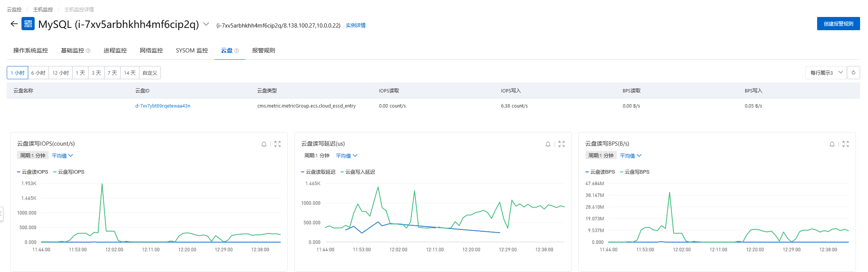
Task: Click the refresh icon button
Action: click(853, 73)
